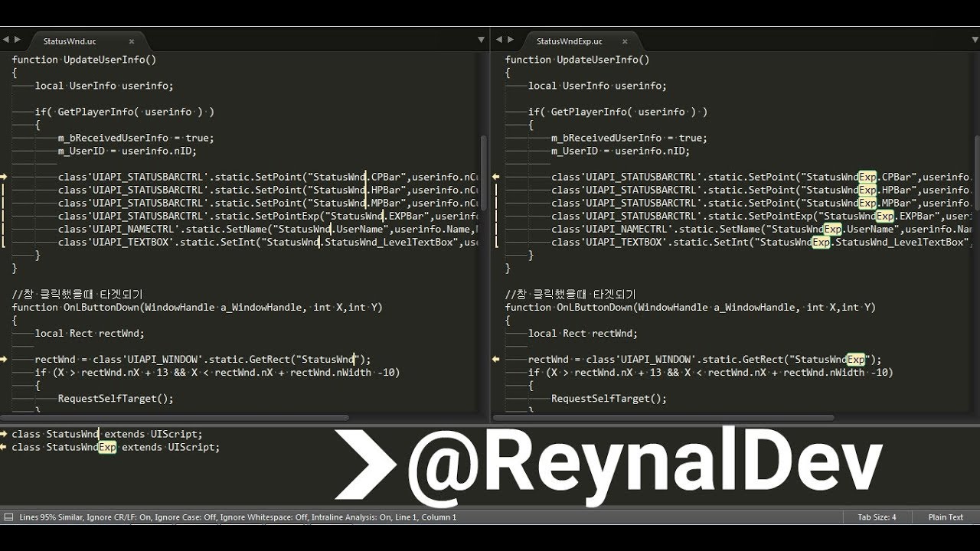Viewport: 980px width, 551px height.
Task: Click 'local UserInfo userinfo;' in the left pane
Action: [x=104, y=86]
